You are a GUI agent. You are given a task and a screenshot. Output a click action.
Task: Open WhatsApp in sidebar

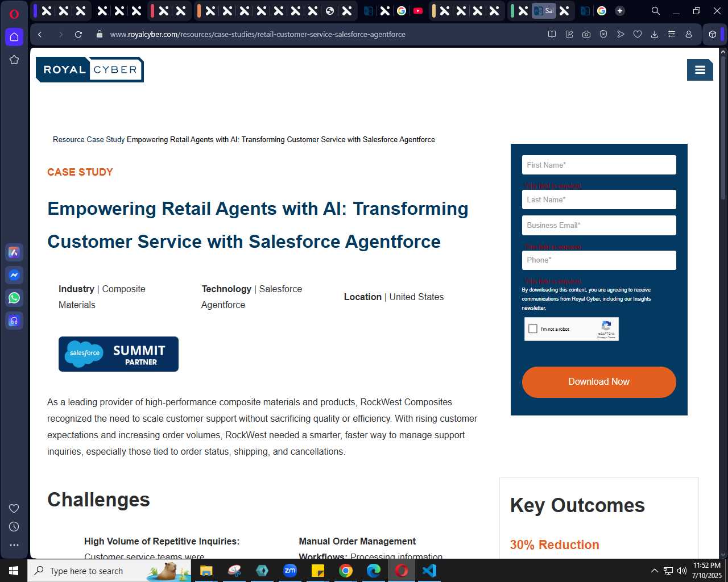click(x=14, y=298)
